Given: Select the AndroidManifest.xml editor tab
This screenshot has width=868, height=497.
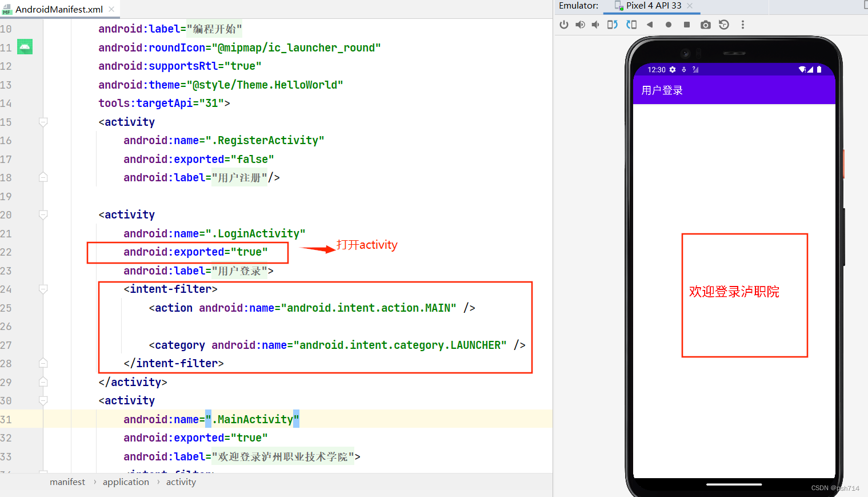Looking at the screenshot, I should [x=59, y=9].
